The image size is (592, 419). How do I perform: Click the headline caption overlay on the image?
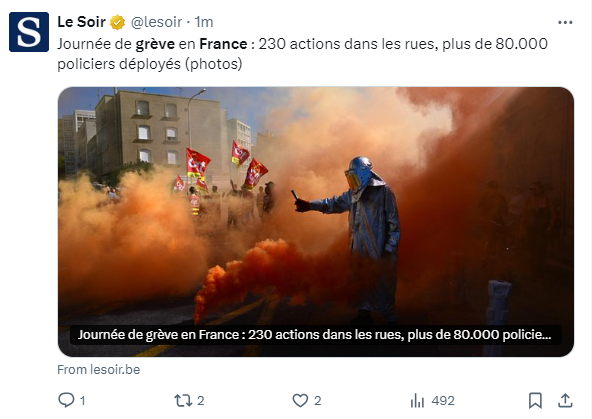(x=314, y=335)
